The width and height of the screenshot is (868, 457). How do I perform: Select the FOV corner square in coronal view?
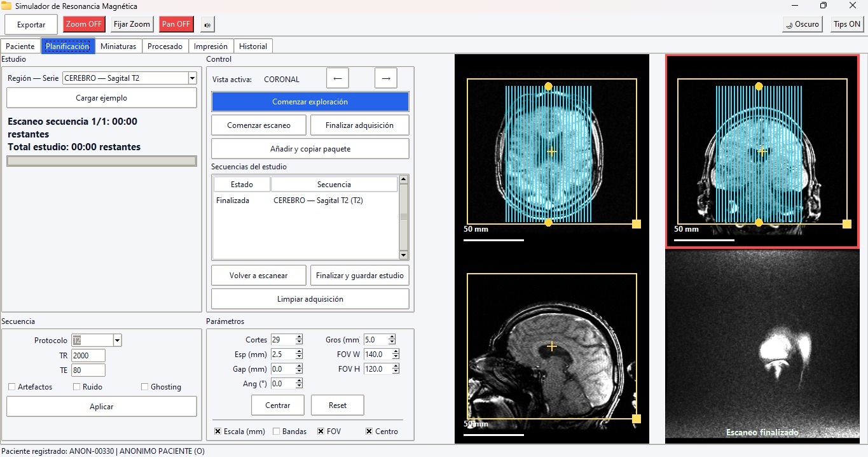point(847,224)
